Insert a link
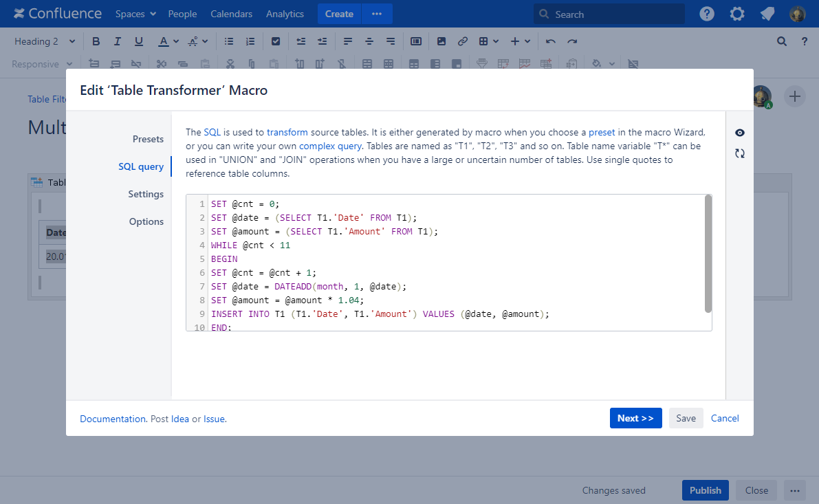Viewport: 819px width, 504px height. coord(463,41)
